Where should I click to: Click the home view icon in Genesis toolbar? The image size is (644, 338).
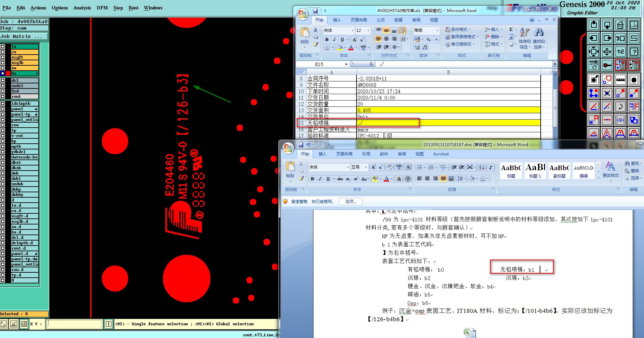pyautogui.click(x=621, y=25)
